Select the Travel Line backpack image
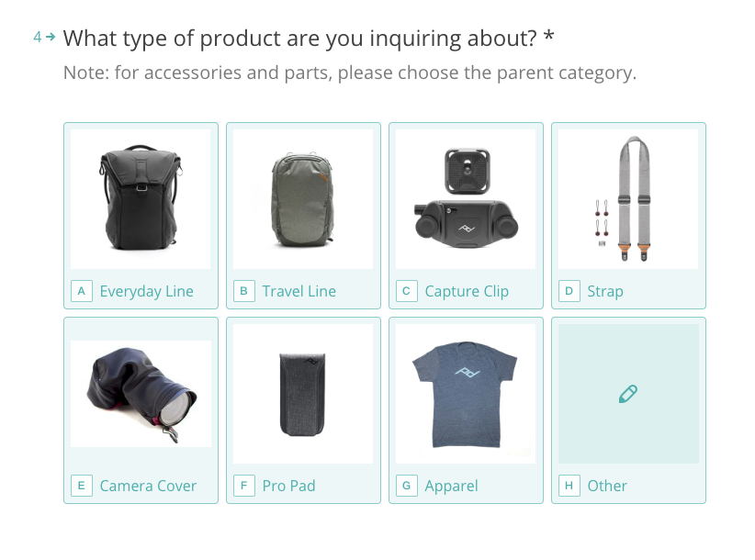Image resolution: width=755 pixels, height=560 pixels. pos(303,198)
